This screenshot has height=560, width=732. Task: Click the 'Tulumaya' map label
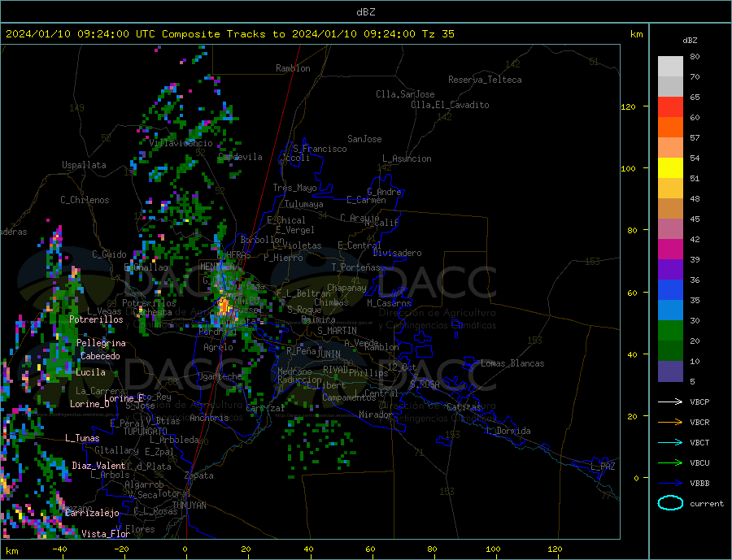(x=304, y=204)
